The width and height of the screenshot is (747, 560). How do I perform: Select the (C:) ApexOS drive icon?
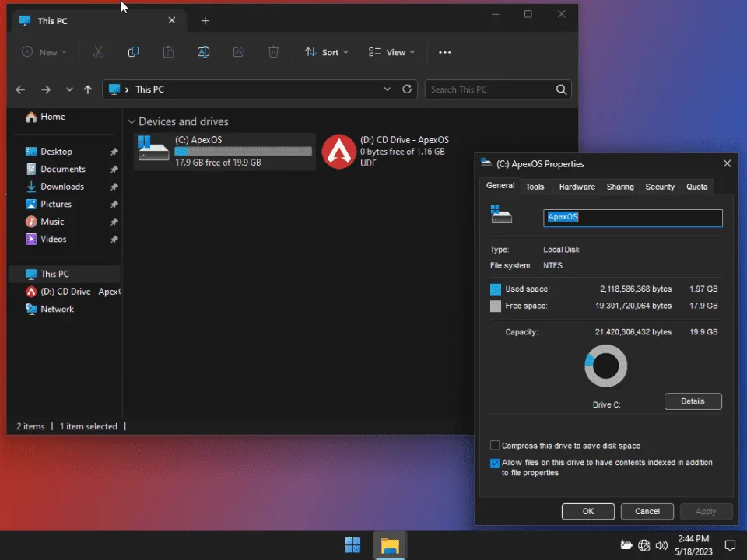153,149
